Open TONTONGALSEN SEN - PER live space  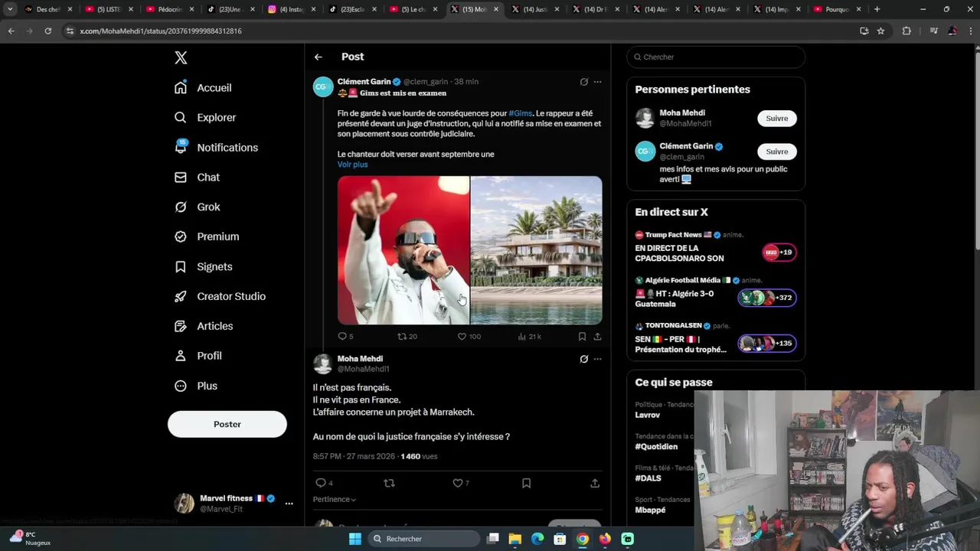[x=716, y=339]
